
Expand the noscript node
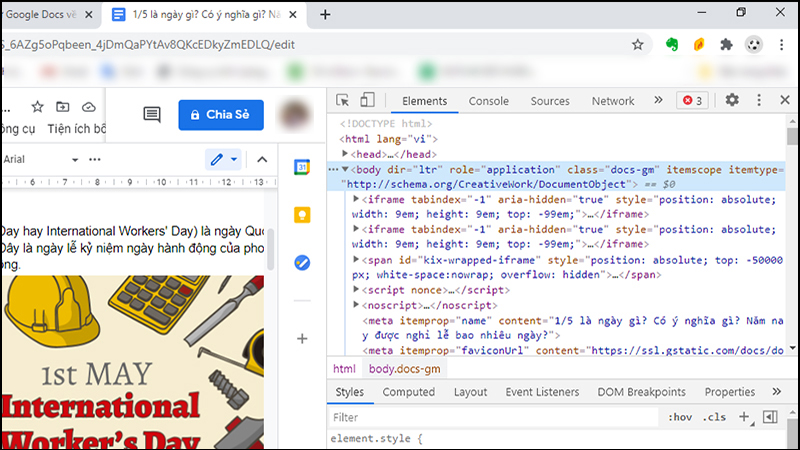pos(356,305)
